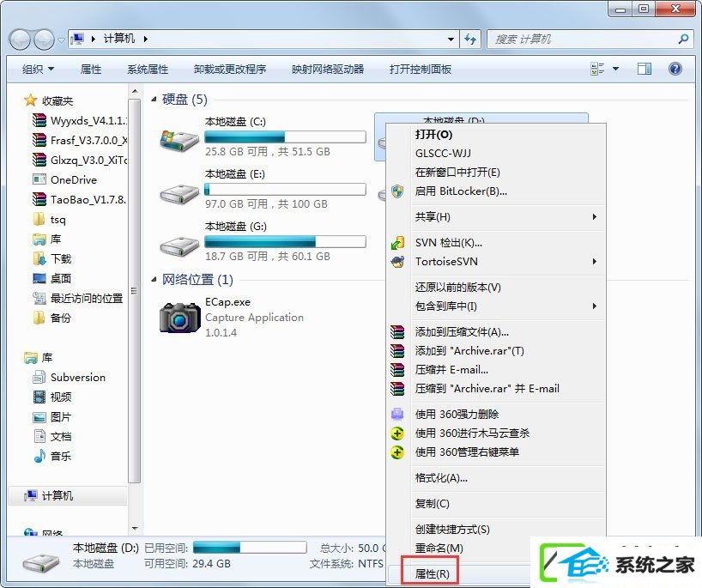Click the Back navigation arrow

tap(20, 39)
